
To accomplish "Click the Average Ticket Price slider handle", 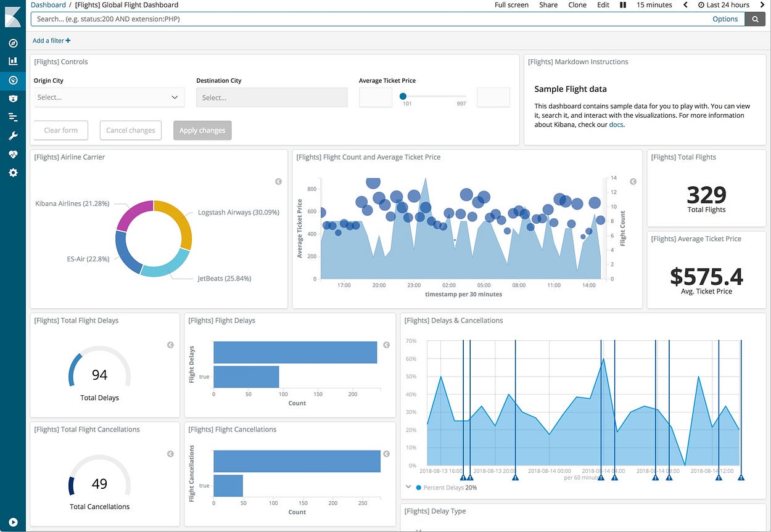I will tap(403, 96).
